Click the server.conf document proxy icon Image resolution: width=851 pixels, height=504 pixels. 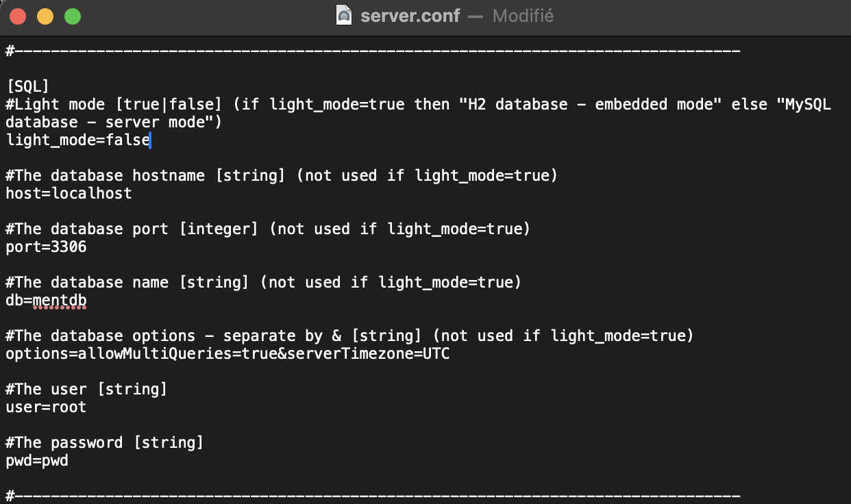[x=344, y=15]
